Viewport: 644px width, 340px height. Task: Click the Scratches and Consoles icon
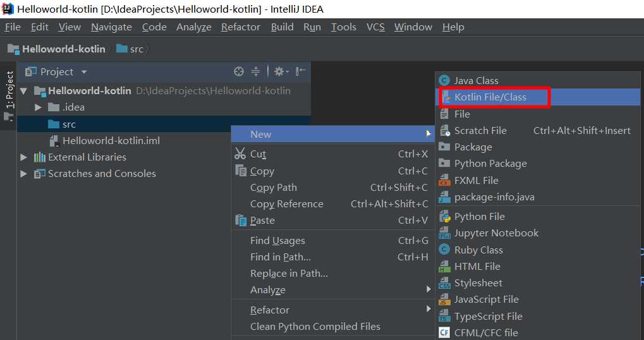click(39, 174)
